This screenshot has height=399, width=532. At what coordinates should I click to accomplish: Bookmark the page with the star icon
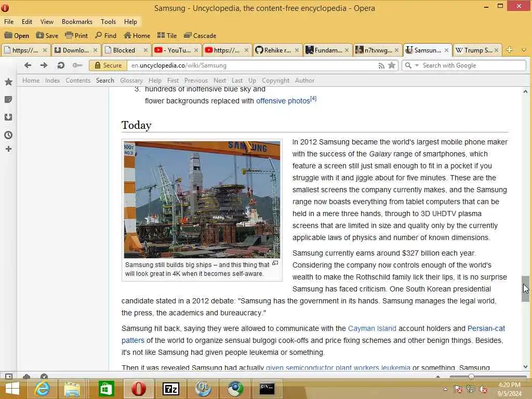[x=392, y=65]
